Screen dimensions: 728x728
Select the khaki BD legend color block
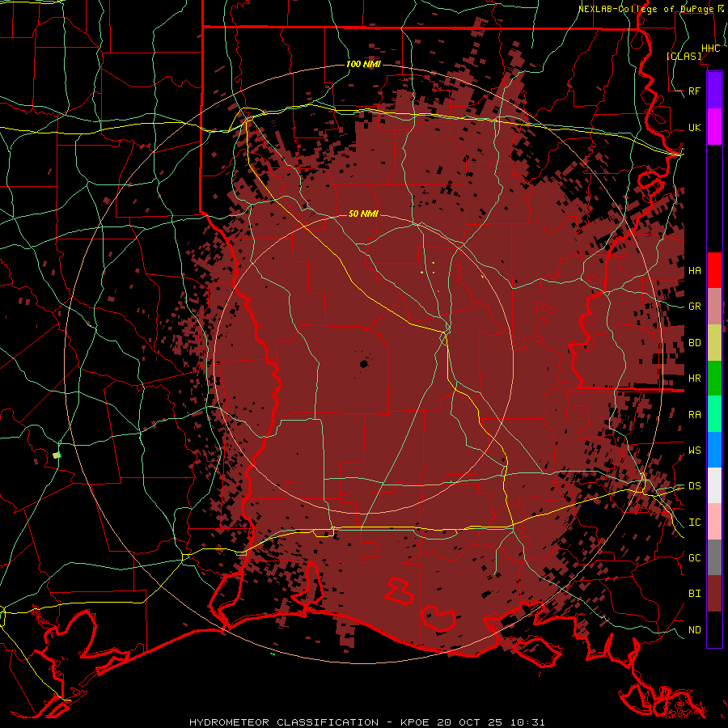pyautogui.click(x=714, y=343)
